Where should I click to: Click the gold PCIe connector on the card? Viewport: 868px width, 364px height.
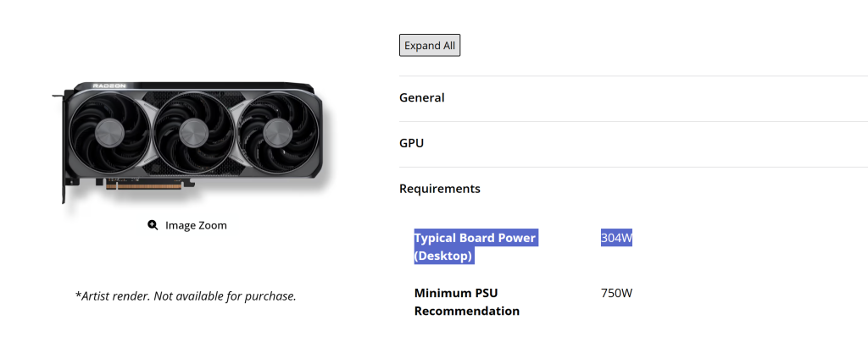tap(144, 186)
